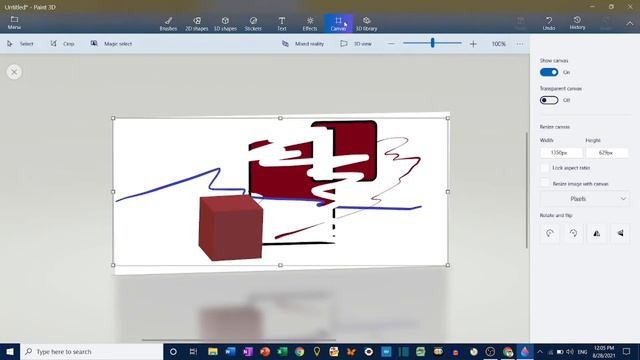Open the Stickers tab
Screen dimensions: 640x360
pos(253,24)
